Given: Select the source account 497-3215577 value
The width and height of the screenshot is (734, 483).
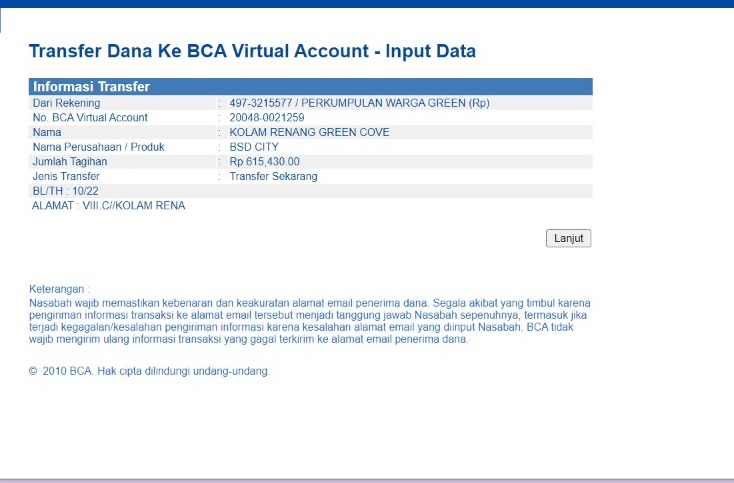Looking at the screenshot, I should [x=359, y=103].
